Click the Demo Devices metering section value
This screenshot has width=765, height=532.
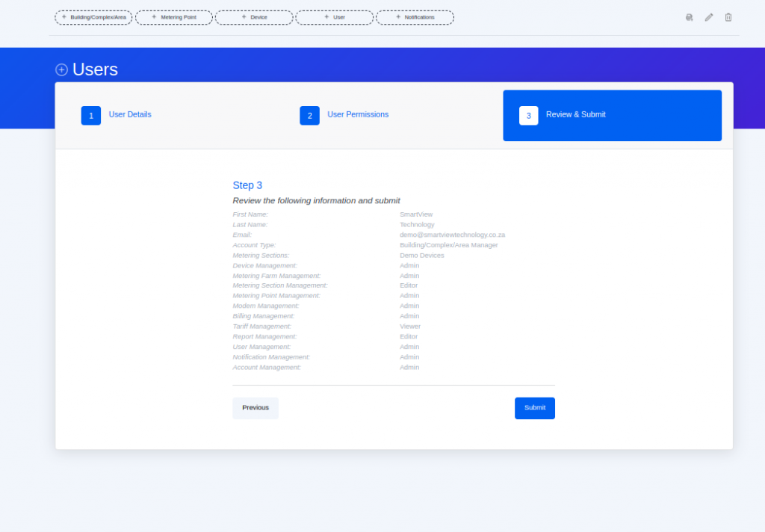422,256
